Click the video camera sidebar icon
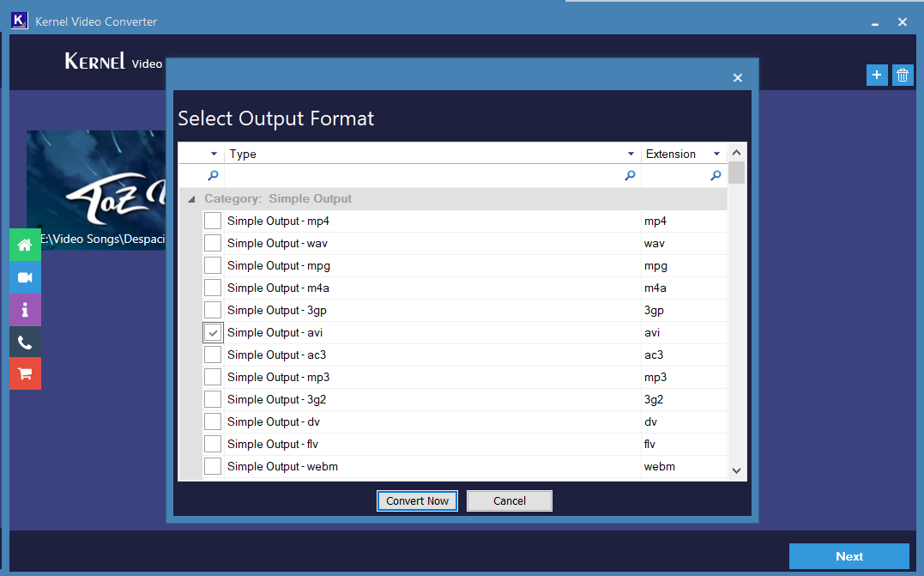The height and width of the screenshot is (576, 924). [x=26, y=277]
